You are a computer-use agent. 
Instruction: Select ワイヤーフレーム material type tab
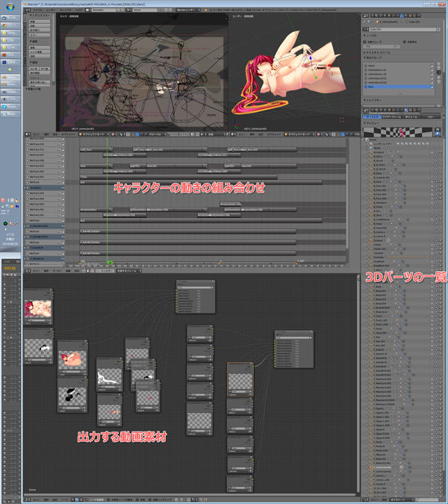click(391, 116)
